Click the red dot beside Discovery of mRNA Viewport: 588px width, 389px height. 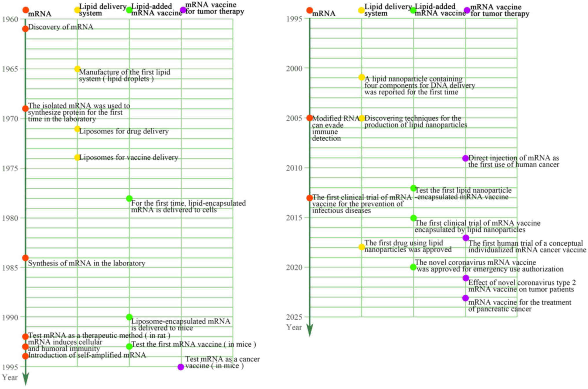(25, 29)
